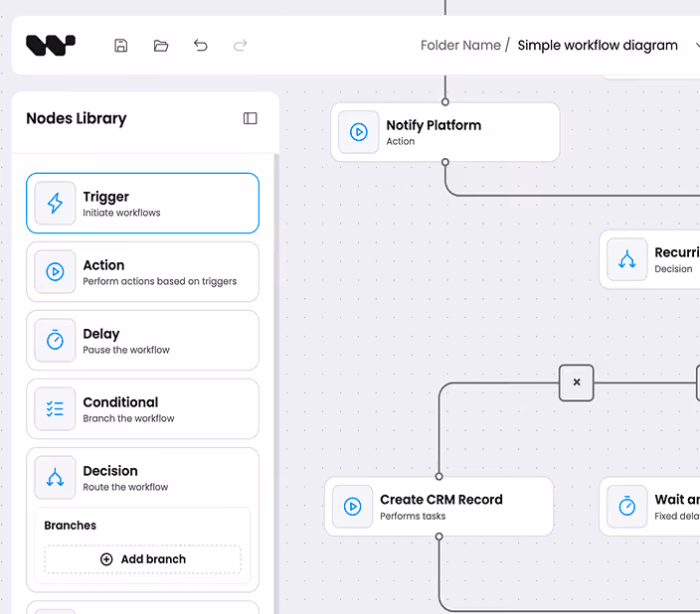Image resolution: width=700 pixels, height=614 pixels.
Task: Click the Recurring Decision node icon
Action: pyautogui.click(x=626, y=259)
